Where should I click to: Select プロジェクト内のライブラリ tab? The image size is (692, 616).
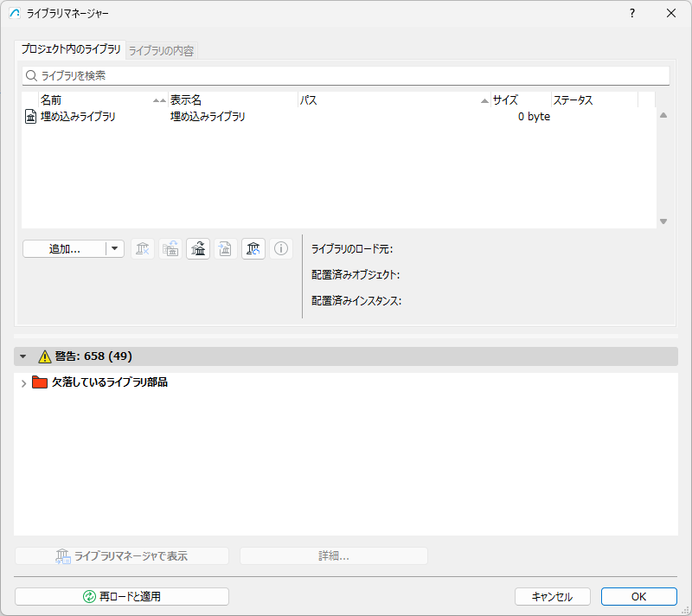(x=71, y=49)
